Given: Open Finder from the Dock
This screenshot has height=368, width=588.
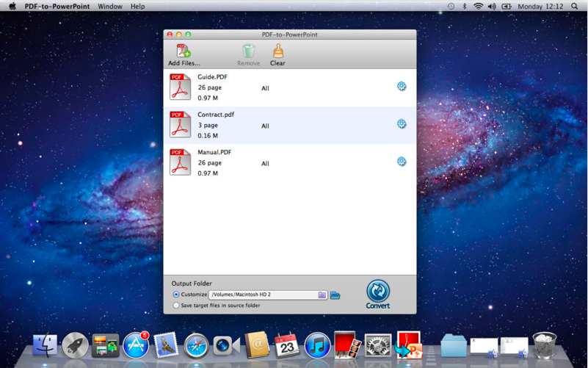Looking at the screenshot, I should (x=45, y=344).
